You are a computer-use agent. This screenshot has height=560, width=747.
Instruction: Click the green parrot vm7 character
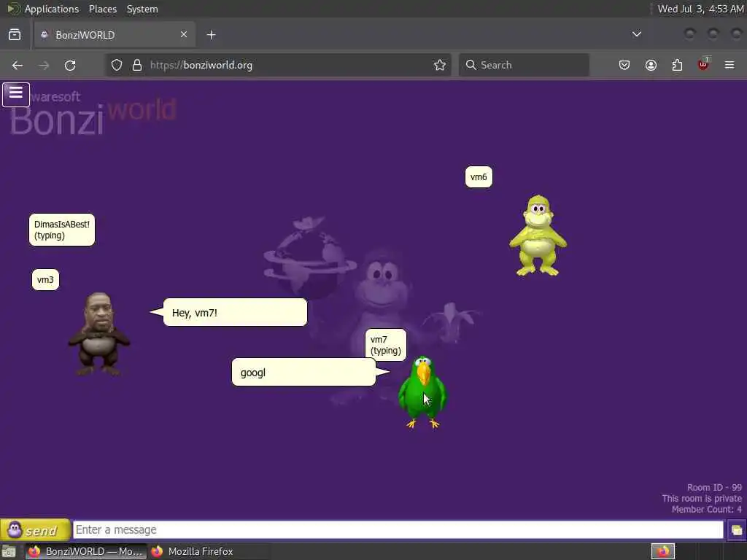pos(422,392)
